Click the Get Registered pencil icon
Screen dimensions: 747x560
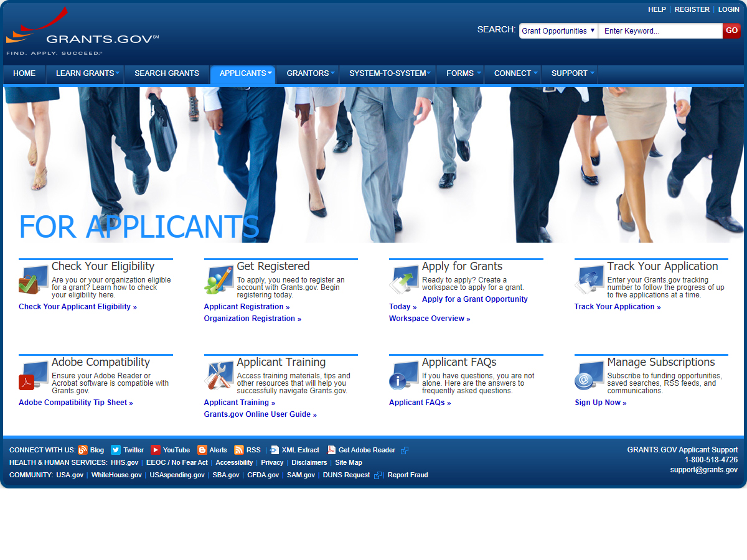tap(218, 280)
